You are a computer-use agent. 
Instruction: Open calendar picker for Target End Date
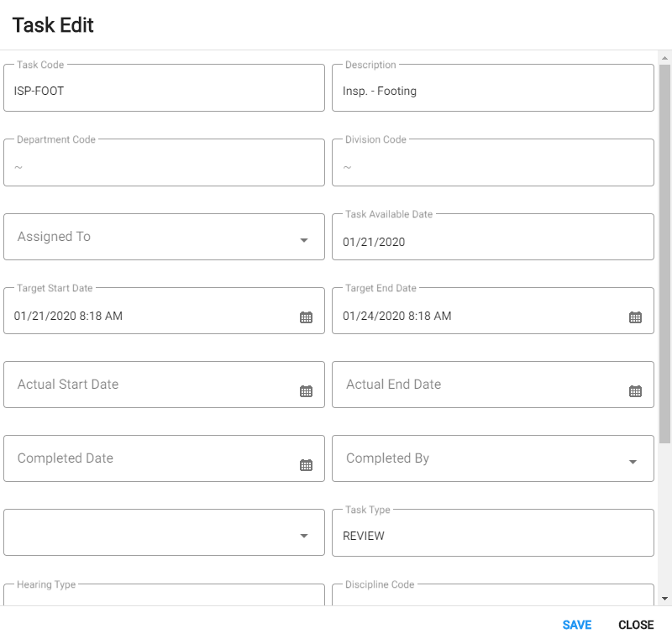[x=635, y=317]
